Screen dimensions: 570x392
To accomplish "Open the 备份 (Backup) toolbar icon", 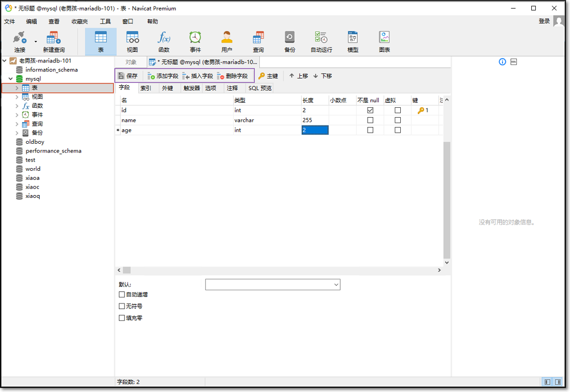I will point(290,41).
